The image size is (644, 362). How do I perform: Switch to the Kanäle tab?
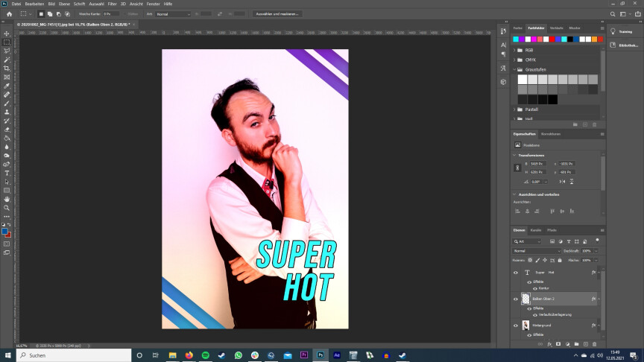[x=535, y=230]
